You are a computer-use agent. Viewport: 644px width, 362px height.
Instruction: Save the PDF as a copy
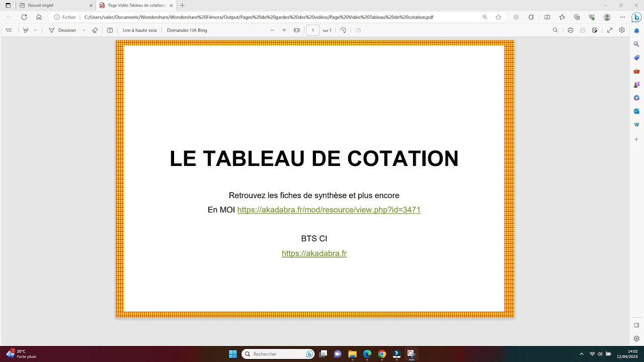click(595, 30)
